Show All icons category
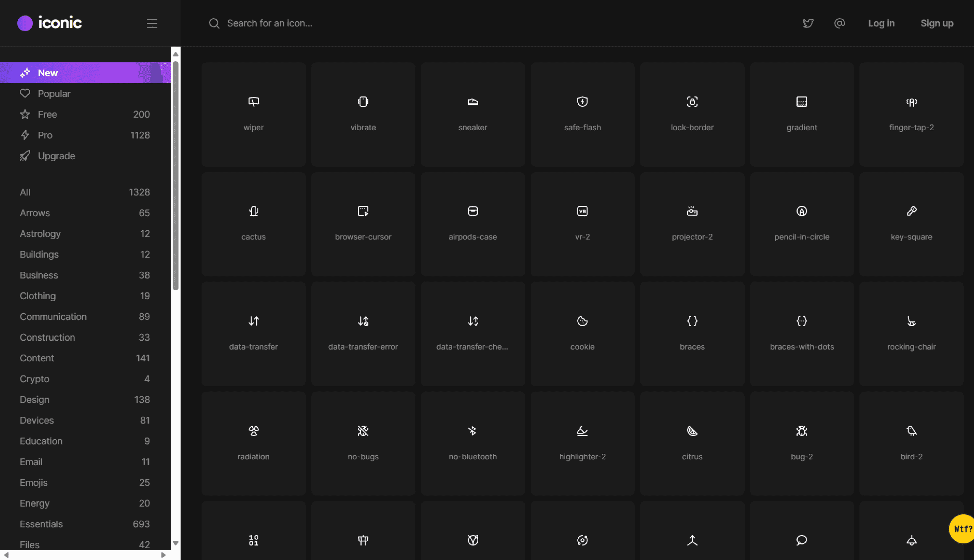Image resolution: width=974 pixels, height=560 pixels. pyautogui.click(x=85, y=192)
